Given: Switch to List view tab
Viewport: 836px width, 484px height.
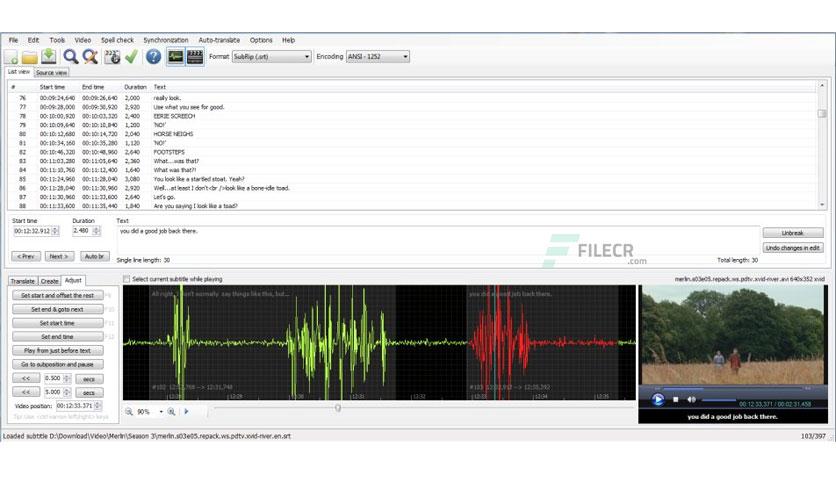Looking at the screenshot, I should (19, 71).
